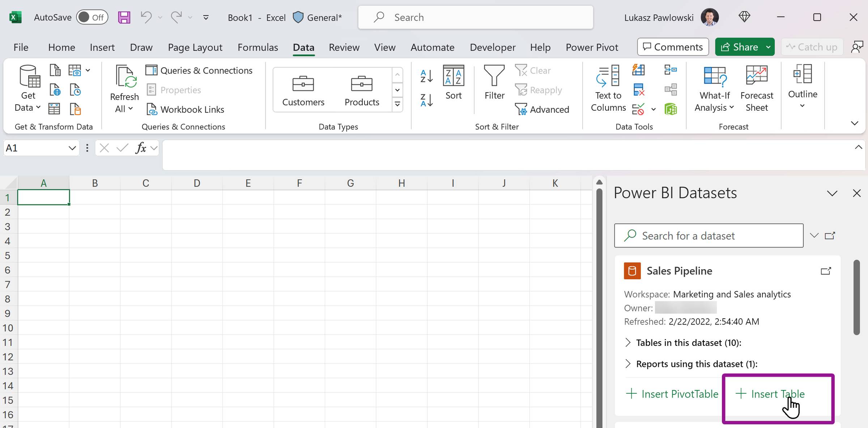
Task: Choose the Customers data type
Action: coord(303,90)
